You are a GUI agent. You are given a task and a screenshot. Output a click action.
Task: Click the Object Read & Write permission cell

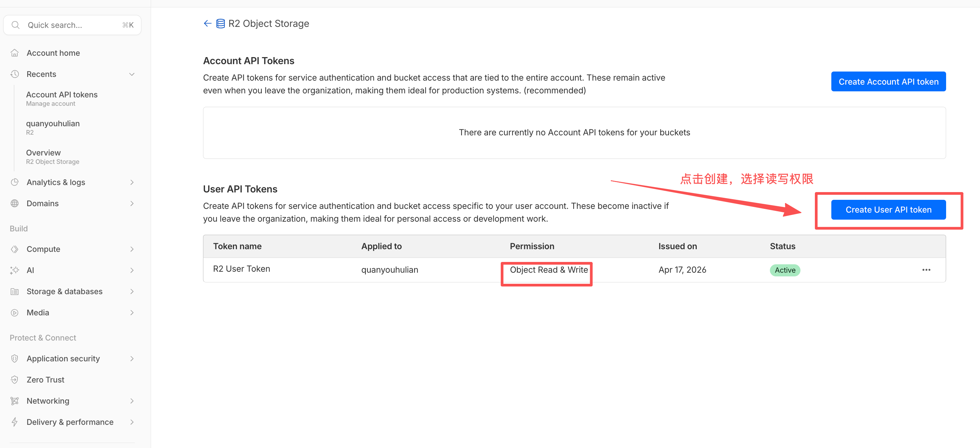click(x=549, y=270)
